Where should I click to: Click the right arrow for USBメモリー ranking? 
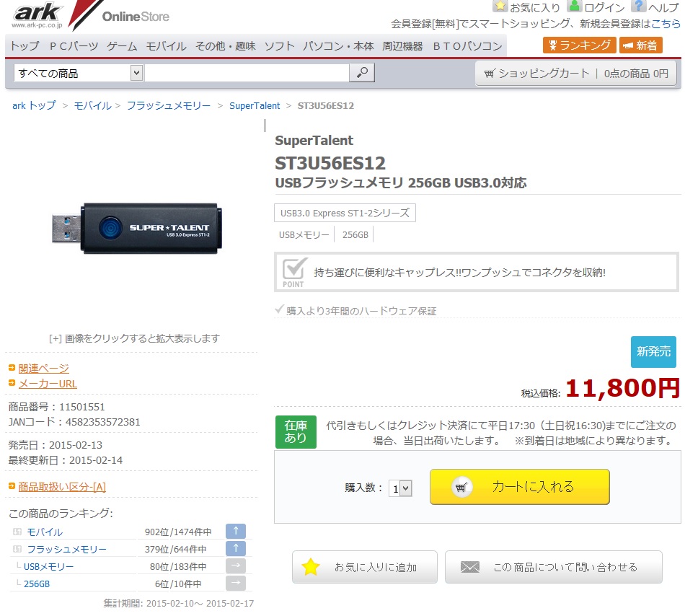click(236, 566)
